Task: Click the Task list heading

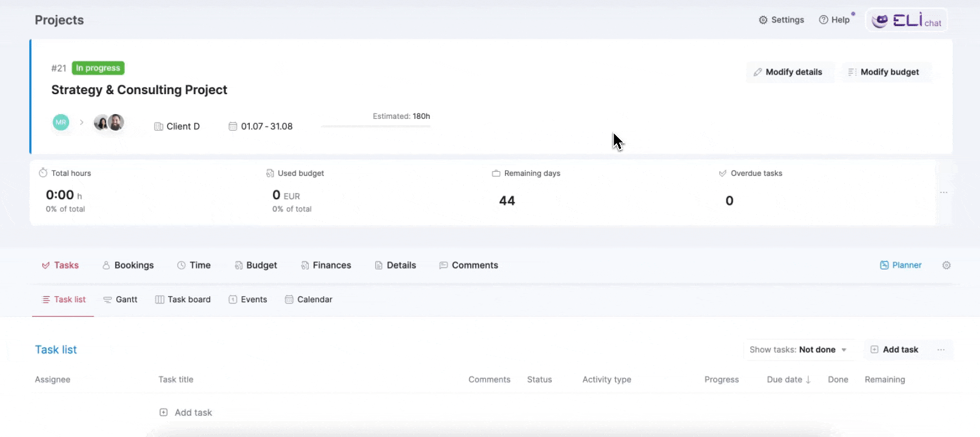Action: click(x=56, y=350)
